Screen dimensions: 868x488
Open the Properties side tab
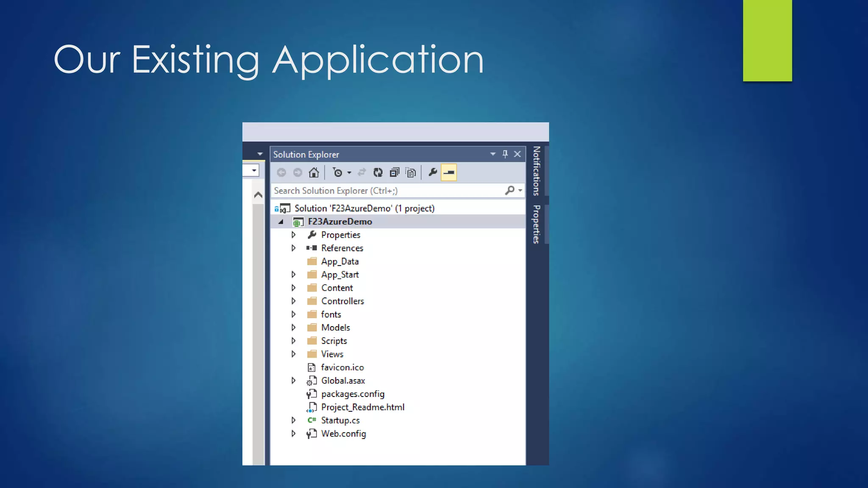click(537, 225)
